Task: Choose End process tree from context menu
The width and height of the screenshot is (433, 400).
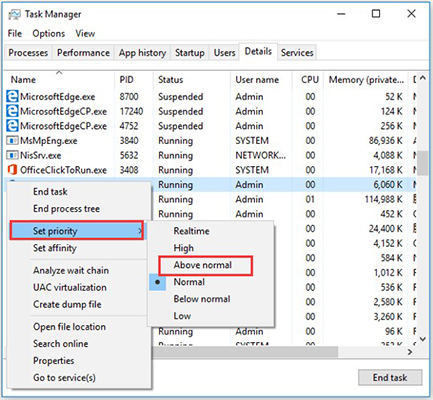Action: [x=66, y=209]
